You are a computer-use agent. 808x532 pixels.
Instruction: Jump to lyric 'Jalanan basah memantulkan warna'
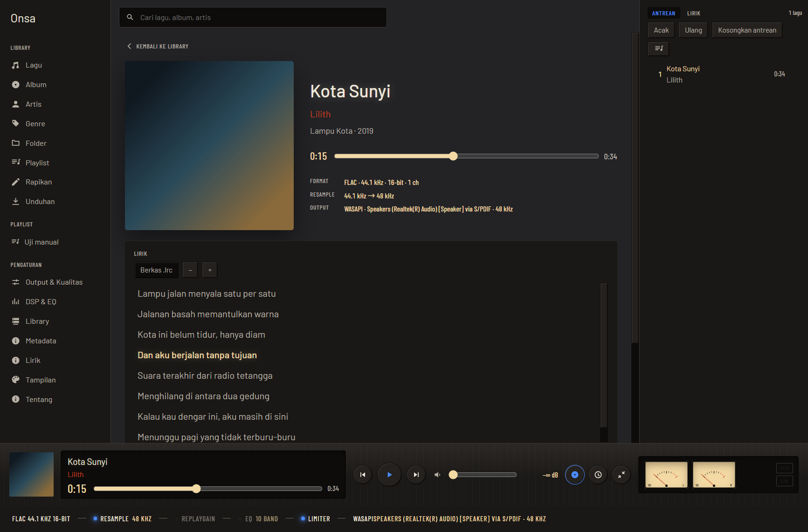click(x=208, y=314)
